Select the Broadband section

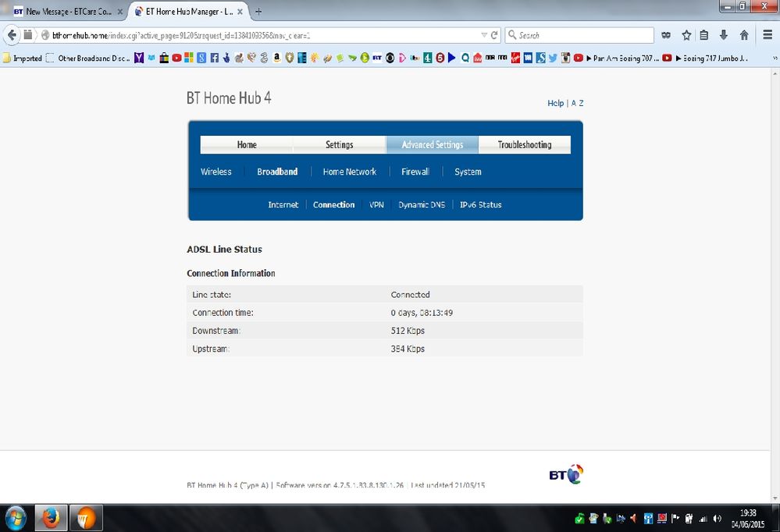(x=277, y=172)
